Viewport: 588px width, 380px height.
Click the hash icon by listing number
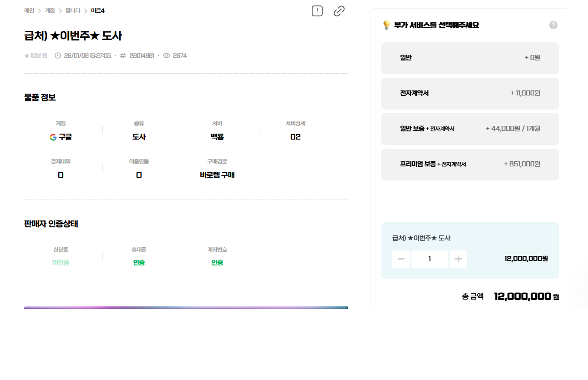[123, 55]
